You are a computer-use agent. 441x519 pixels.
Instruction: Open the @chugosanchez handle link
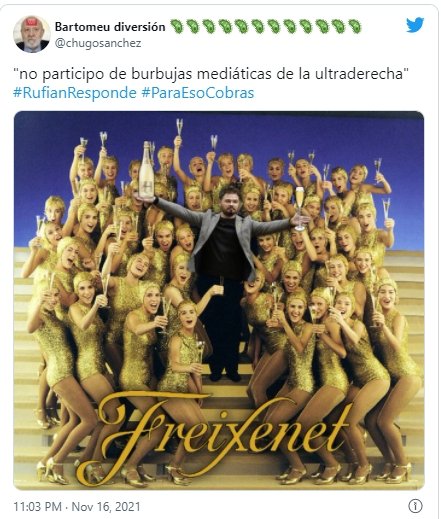[x=98, y=43]
